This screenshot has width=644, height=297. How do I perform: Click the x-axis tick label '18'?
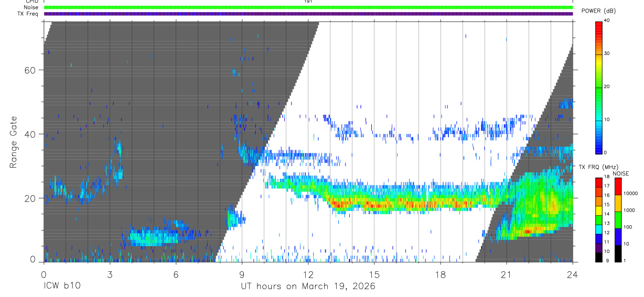(441, 273)
